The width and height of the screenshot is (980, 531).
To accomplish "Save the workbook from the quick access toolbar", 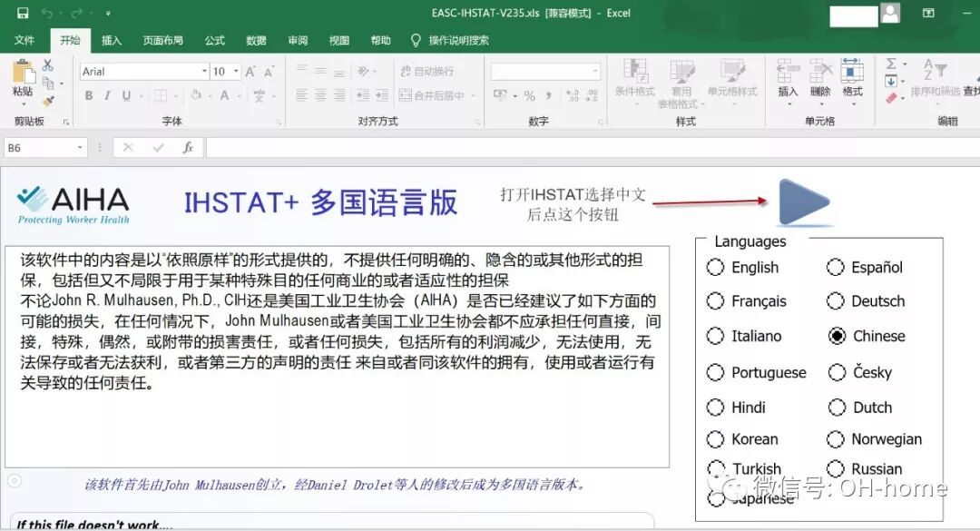I will tap(23, 13).
